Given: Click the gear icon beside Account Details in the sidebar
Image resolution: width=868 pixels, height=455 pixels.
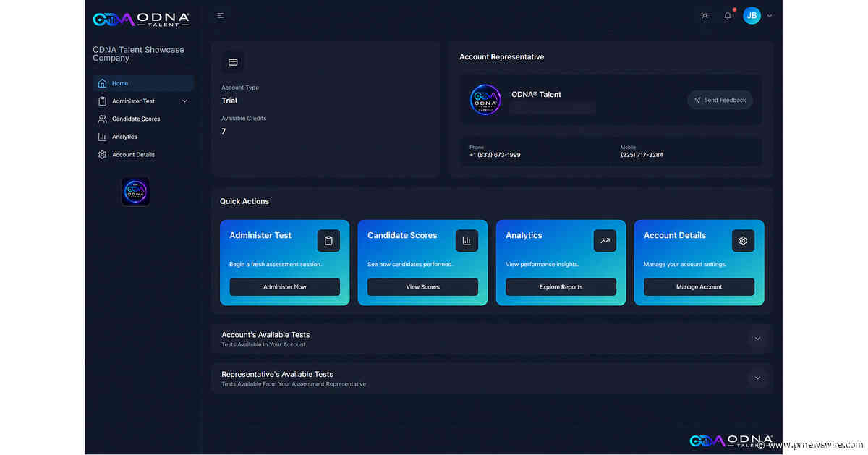Looking at the screenshot, I should click(102, 155).
